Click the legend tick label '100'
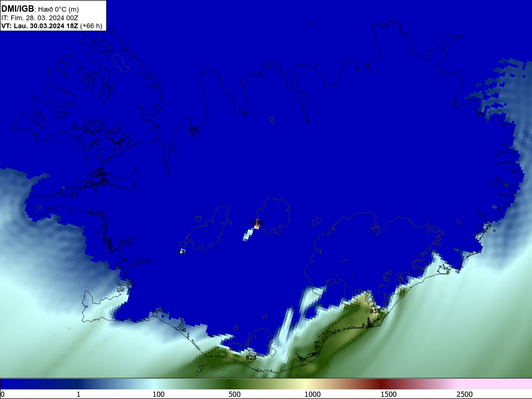This screenshot has width=532, height=399. click(159, 394)
